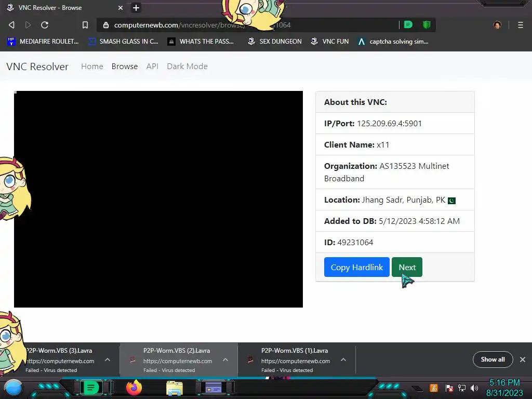The image size is (532, 399).
Task: Open the green shield extension icon
Action: pyautogui.click(x=427, y=24)
